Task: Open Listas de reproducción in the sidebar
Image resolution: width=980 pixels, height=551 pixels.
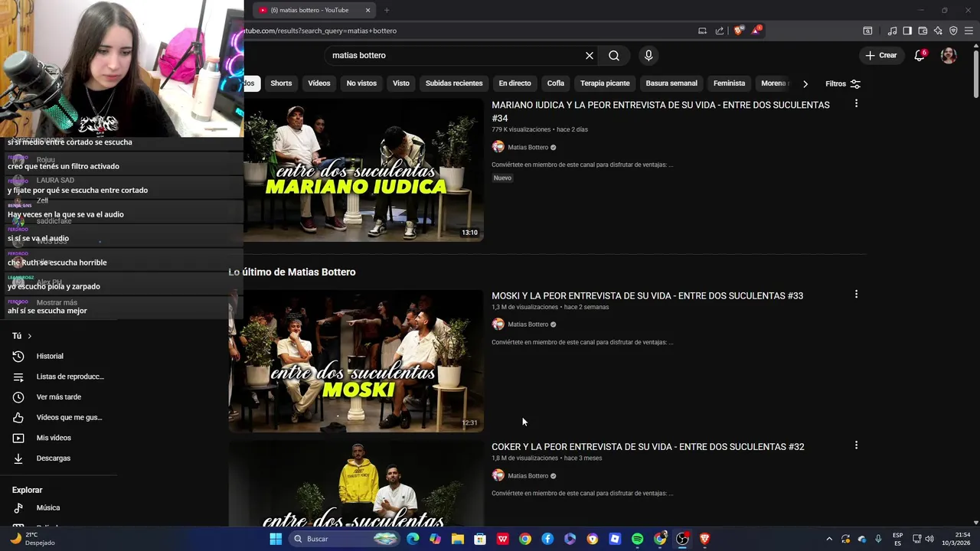Action: (x=58, y=377)
